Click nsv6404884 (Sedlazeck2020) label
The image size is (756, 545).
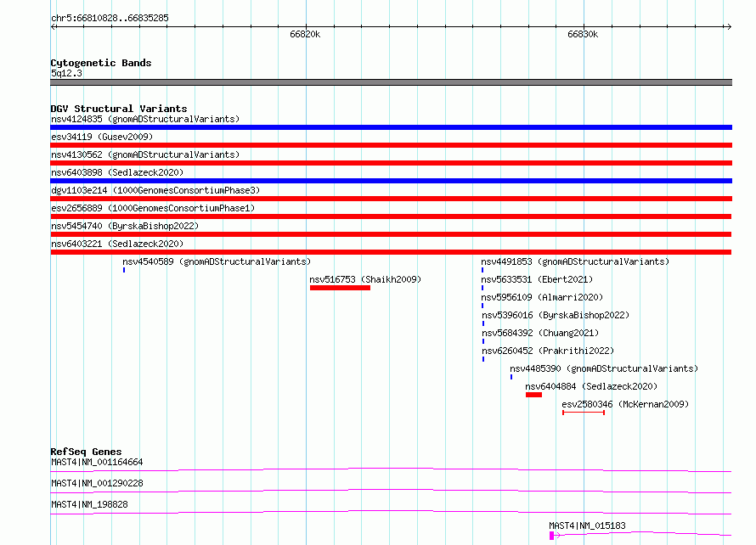(591, 386)
